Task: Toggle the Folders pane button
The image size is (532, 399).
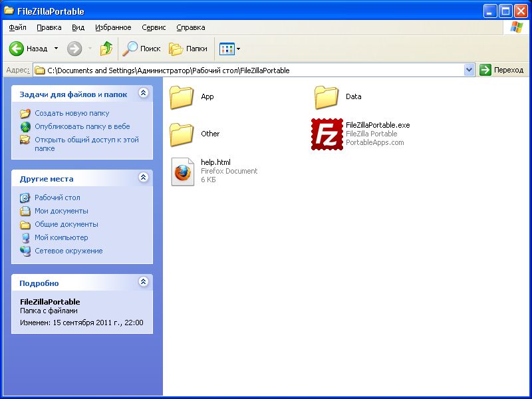Action: [188, 49]
